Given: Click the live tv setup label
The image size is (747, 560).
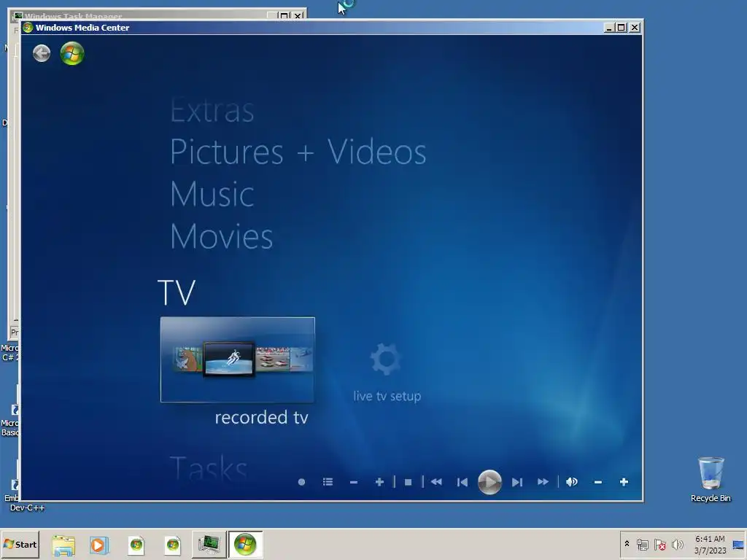Looking at the screenshot, I should click(x=387, y=396).
